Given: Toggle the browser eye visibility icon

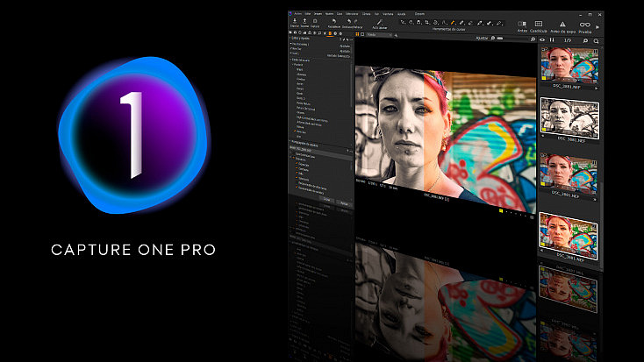Looking at the screenshot, I should click(x=542, y=39).
